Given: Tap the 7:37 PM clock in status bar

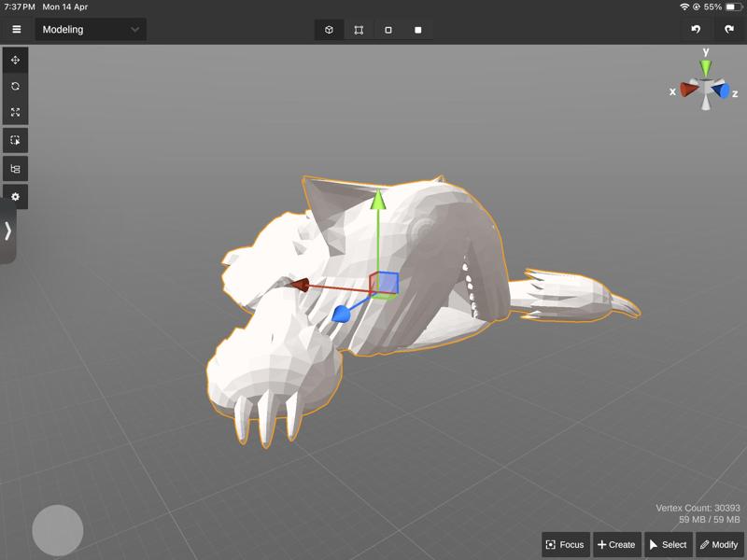Looking at the screenshot, I should coord(20,7).
